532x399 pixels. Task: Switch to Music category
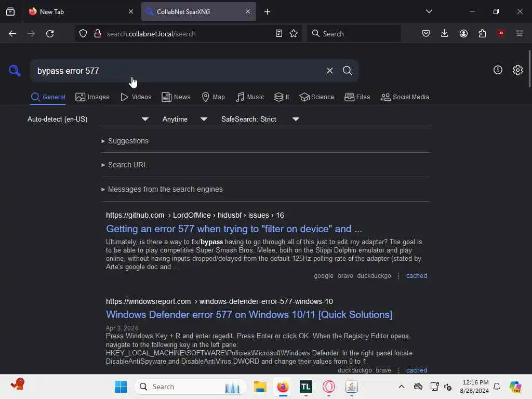[x=250, y=97]
